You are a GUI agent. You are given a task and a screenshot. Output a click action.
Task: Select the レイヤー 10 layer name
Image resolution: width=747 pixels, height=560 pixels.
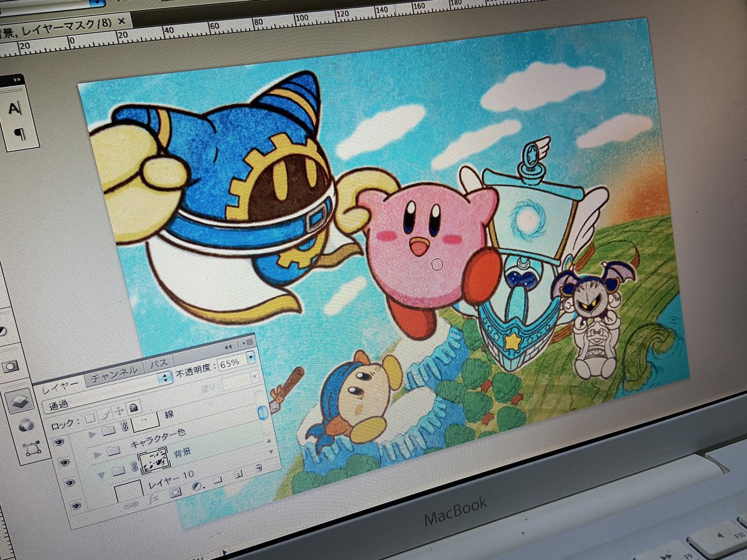[x=171, y=480]
